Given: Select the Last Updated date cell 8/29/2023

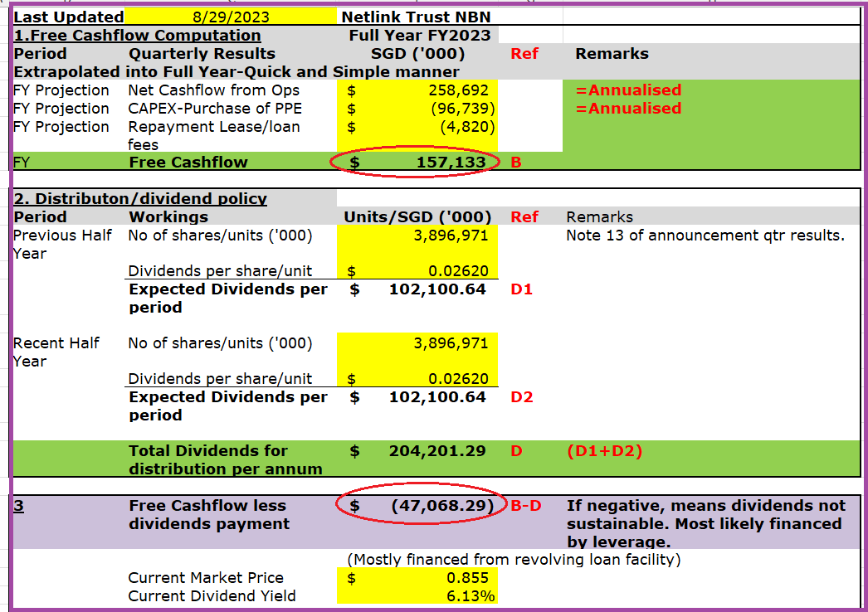Looking at the screenshot, I should point(231,17).
